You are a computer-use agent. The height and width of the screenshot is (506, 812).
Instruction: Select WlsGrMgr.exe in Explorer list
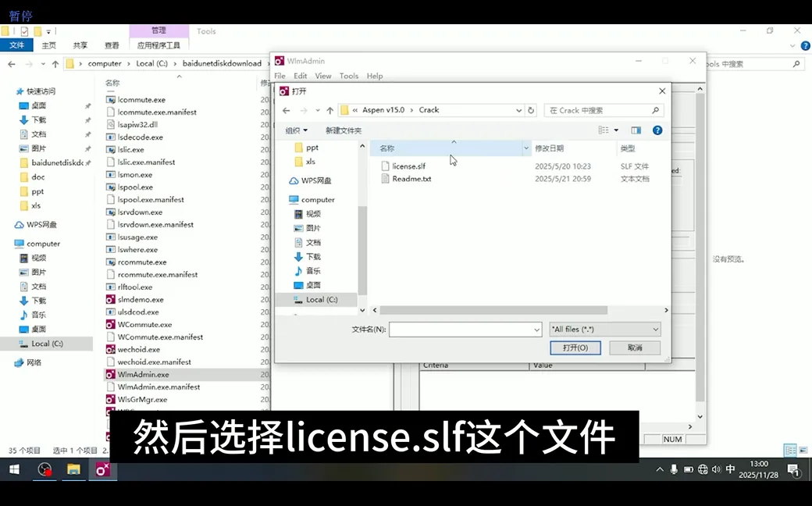pos(142,399)
